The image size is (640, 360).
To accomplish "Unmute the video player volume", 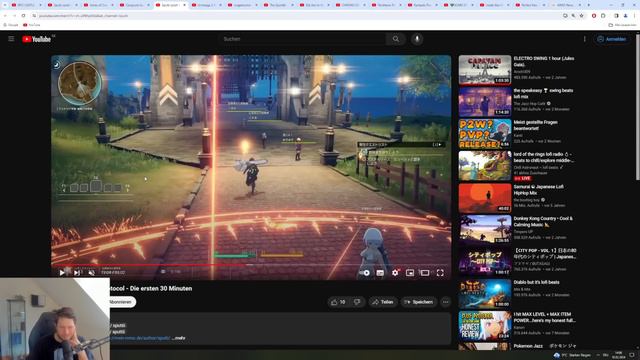I will (92, 273).
